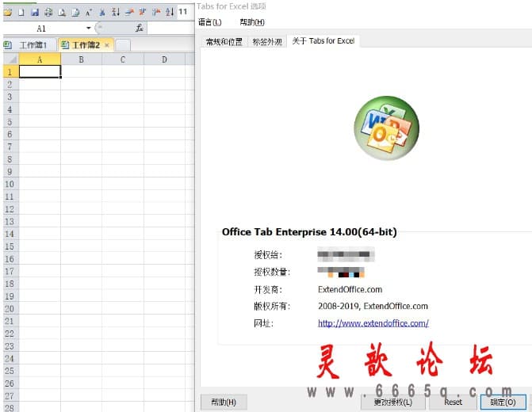Click cell A1 in the spreadsheet
Image resolution: width=532 pixels, height=412 pixels.
pos(40,71)
